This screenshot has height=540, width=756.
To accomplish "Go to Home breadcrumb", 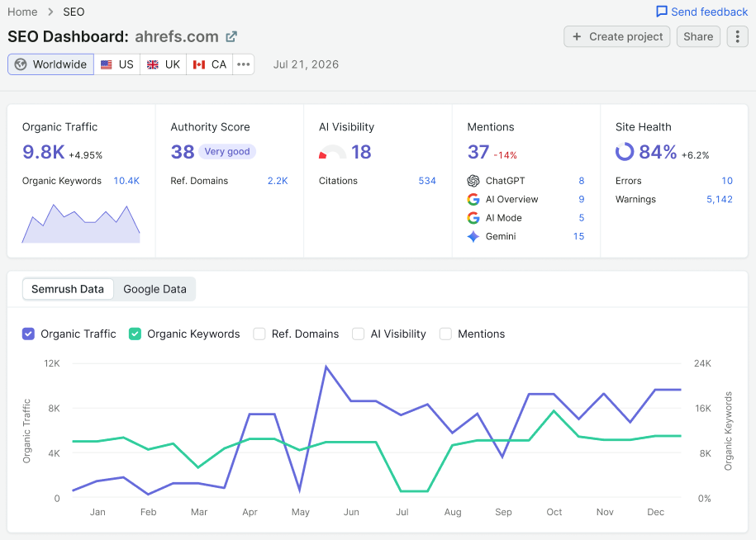I will tap(22, 12).
